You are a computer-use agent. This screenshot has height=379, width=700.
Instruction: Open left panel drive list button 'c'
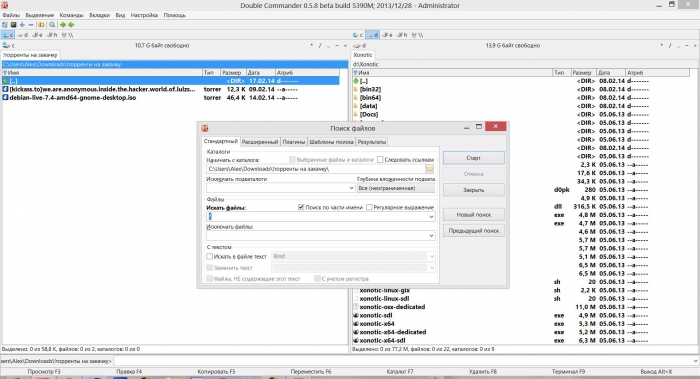(8, 46)
